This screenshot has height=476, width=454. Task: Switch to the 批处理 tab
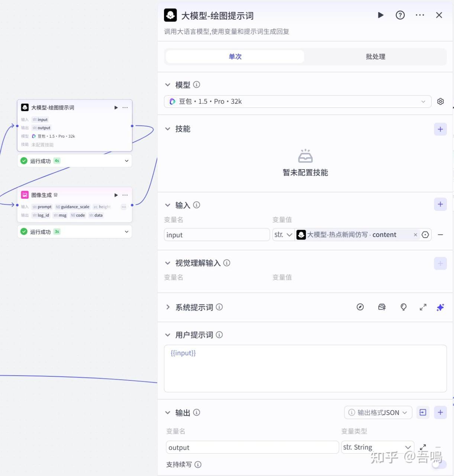point(375,57)
